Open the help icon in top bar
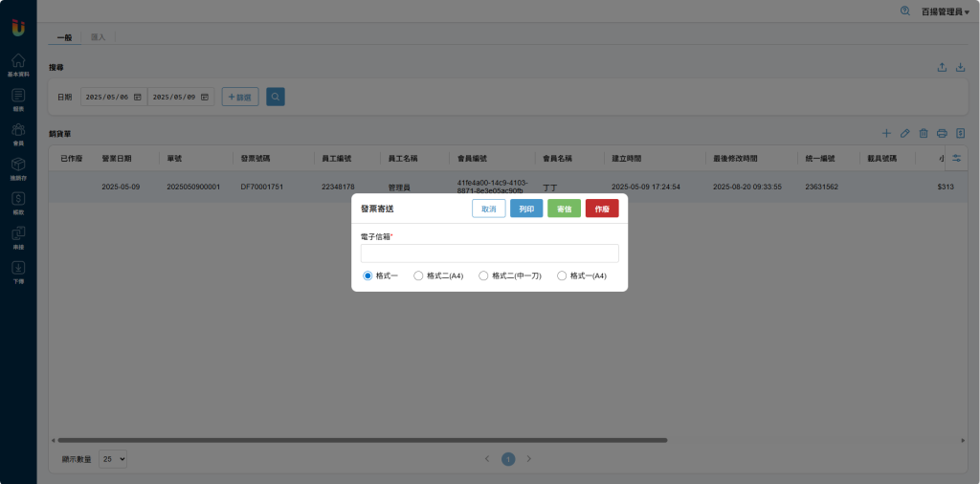 (905, 11)
